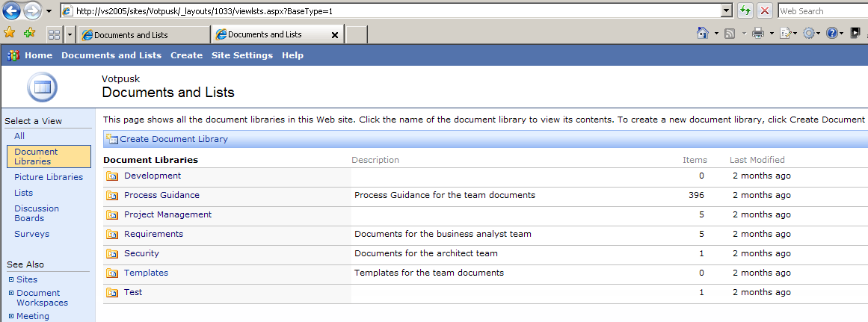This screenshot has height=322, width=868.
Task: Click the browser Back arrow button
Action: (x=11, y=10)
